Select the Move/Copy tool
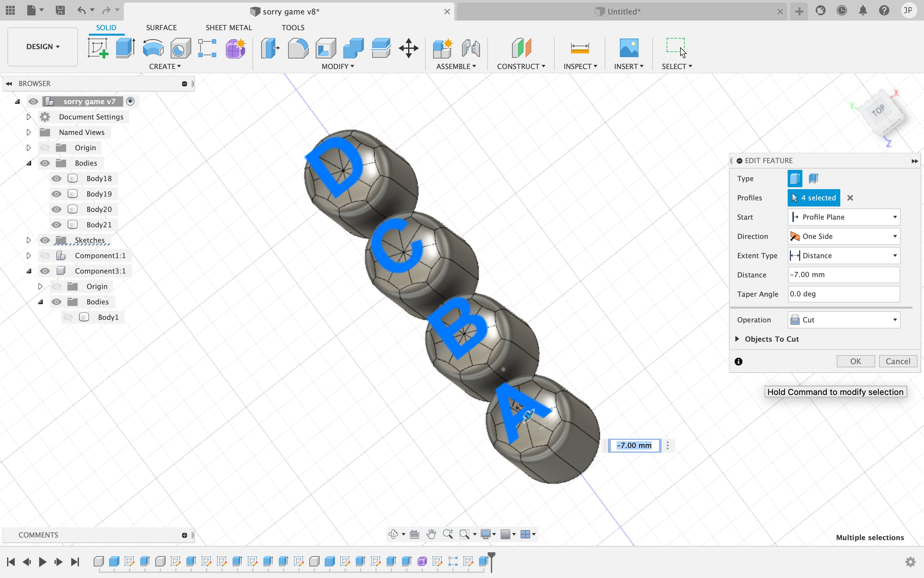924x578 pixels. pos(408,48)
